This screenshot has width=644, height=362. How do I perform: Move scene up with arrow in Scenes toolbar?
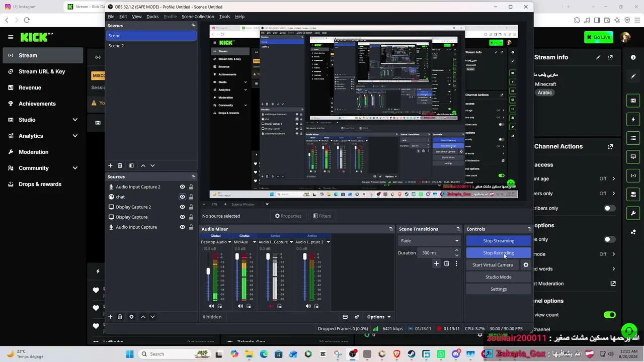143,165
